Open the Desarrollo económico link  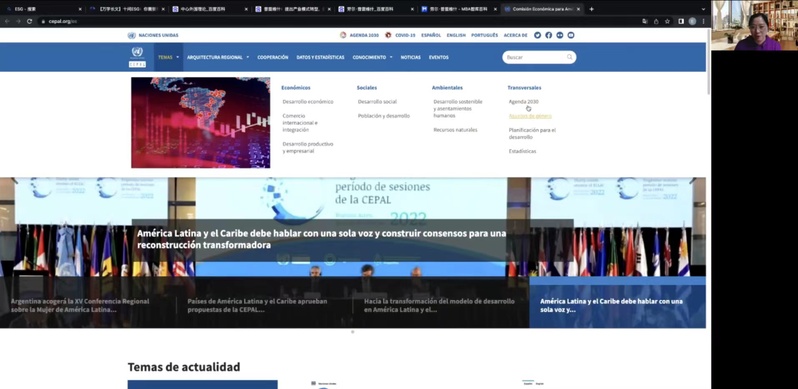308,102
